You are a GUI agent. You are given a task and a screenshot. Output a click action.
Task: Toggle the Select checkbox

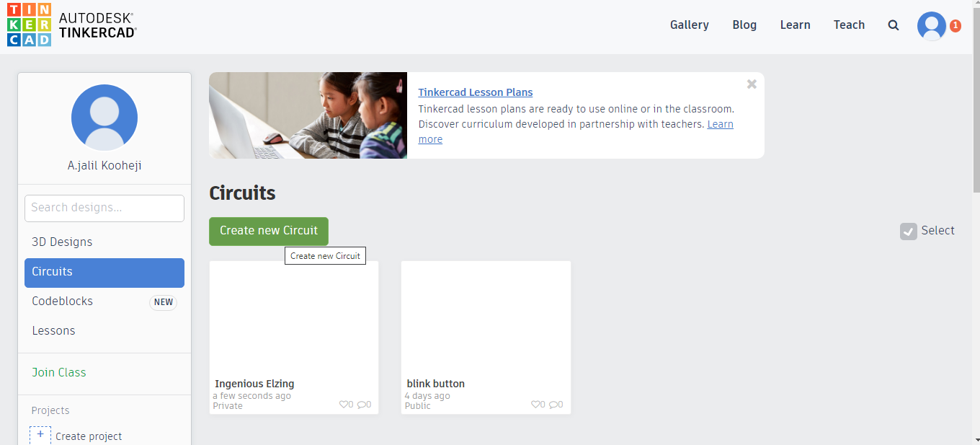click(908, 231)
